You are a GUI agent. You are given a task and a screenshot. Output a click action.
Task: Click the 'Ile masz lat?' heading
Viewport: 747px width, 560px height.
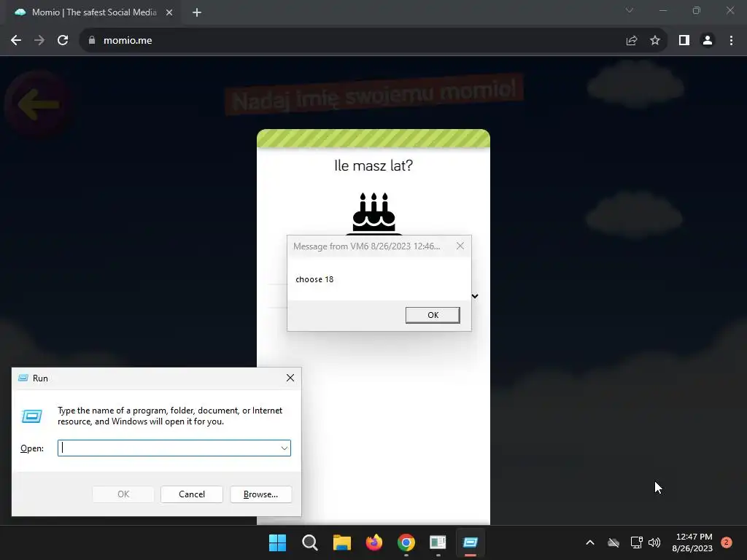(373, 166)
